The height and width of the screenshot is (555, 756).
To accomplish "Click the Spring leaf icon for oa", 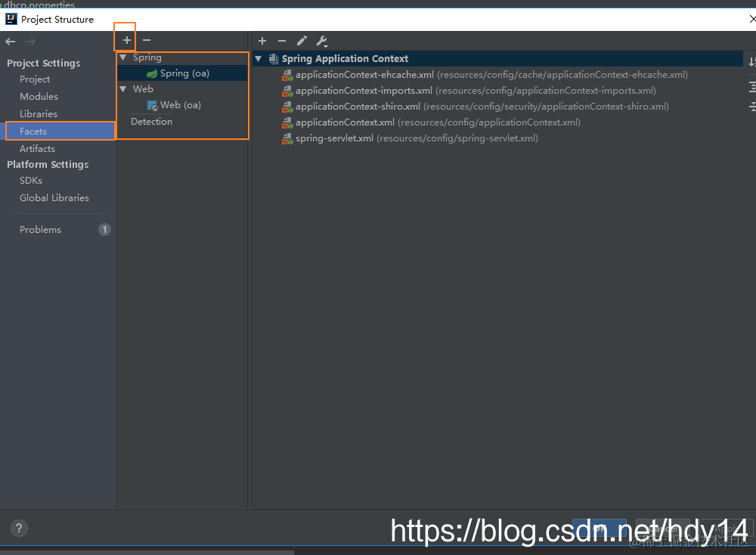I will click(152, 73).
